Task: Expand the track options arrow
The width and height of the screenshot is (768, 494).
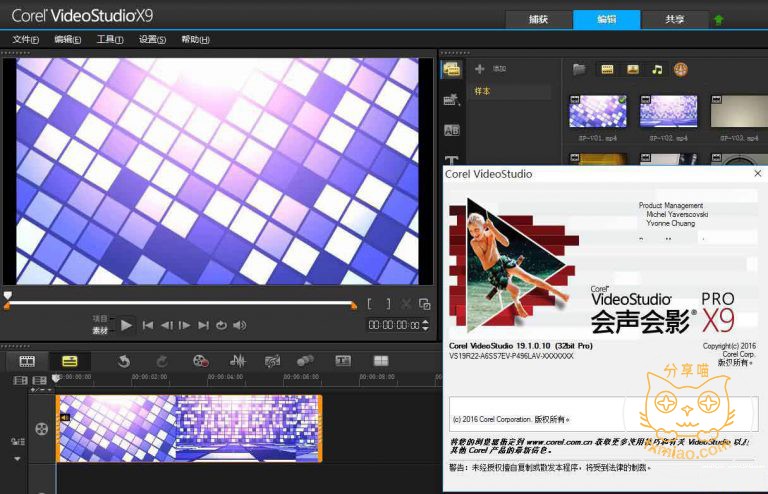Action: 17,459
